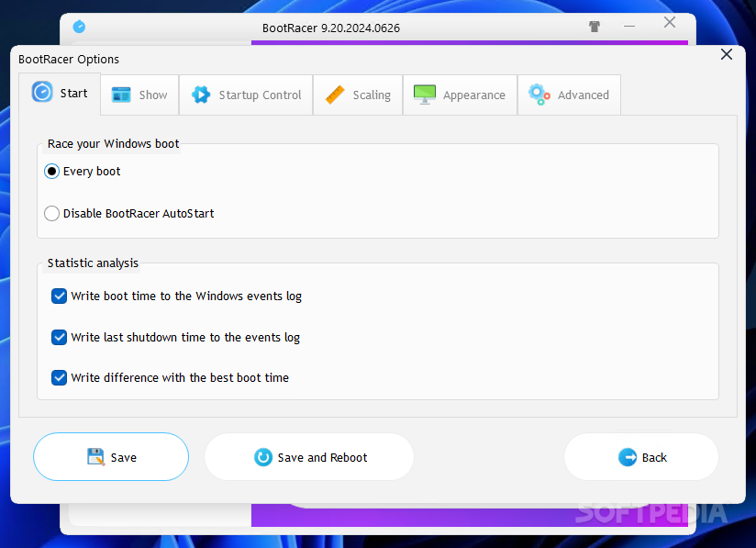Click the t-shirt skin icon in BootRacer window
The width and height of the screenshot is (756, 548).
595,27
